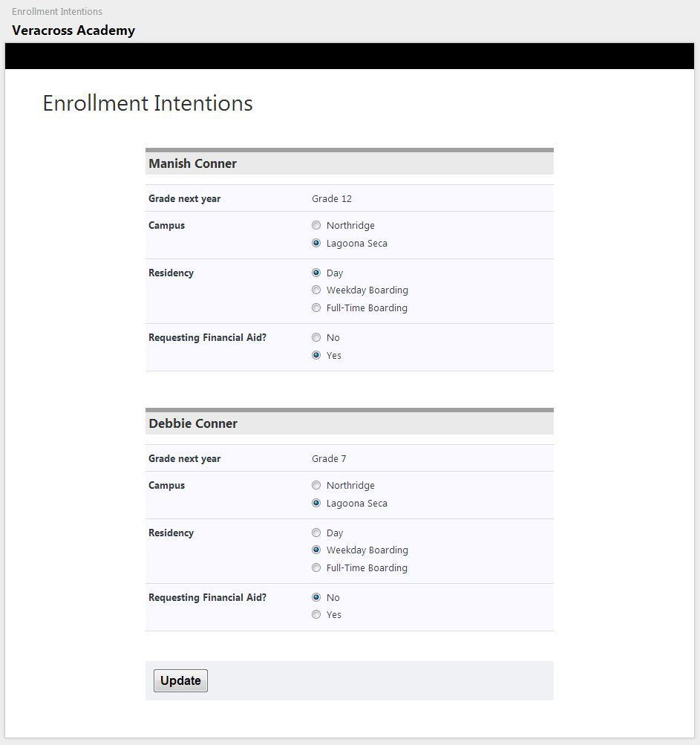This screenshot has width=700, height=745.
Task: Select Day residency for Manish Conner
Action: 316,273
